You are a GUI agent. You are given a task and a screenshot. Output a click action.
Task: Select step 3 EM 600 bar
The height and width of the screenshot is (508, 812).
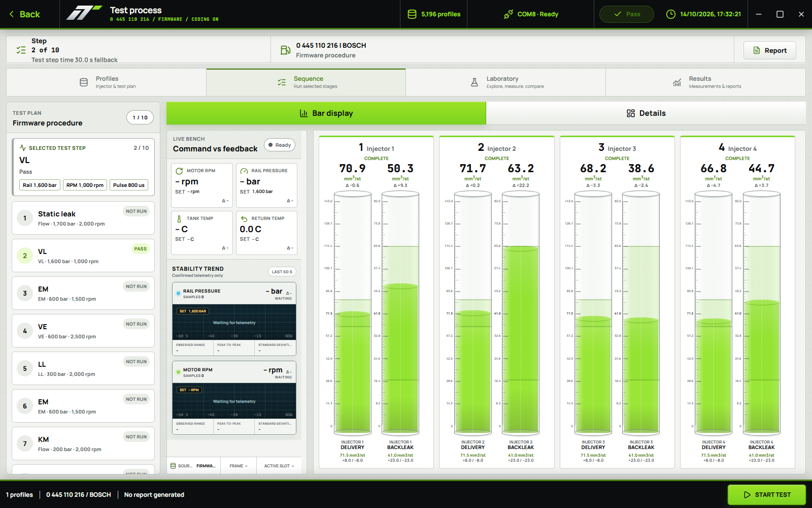83,293
